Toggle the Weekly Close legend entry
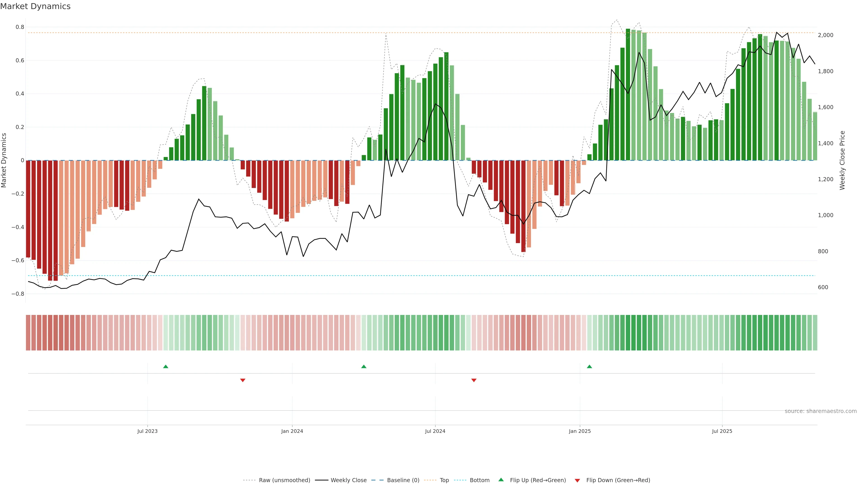This screenshot has width=868, height=488. (x=348, y=480)
